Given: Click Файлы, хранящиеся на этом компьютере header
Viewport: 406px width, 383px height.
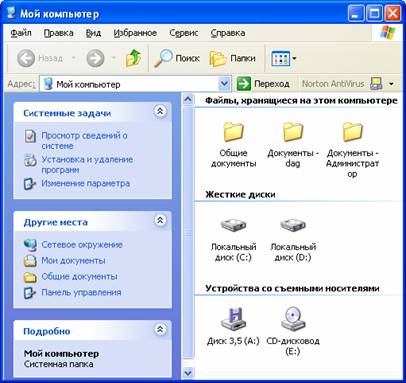Looking at the screenshot, I should [301, 100].
